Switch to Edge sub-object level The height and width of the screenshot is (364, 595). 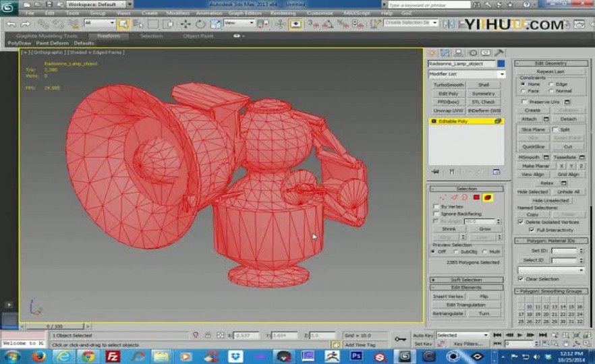tap(454, 197)
